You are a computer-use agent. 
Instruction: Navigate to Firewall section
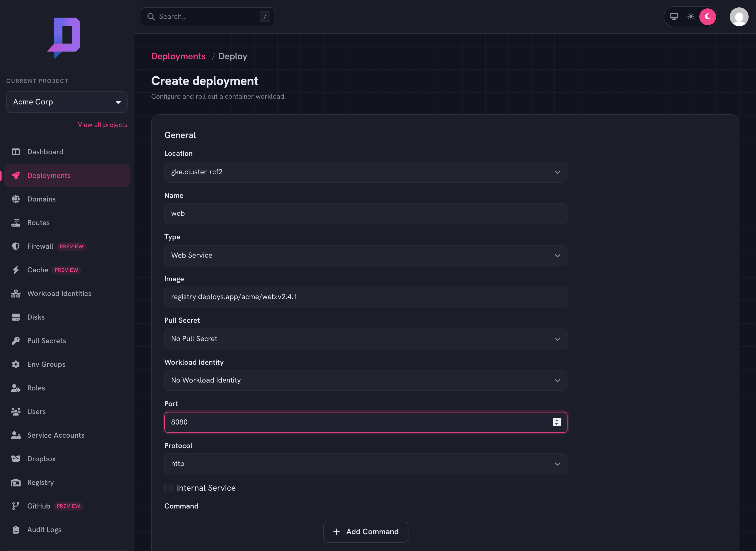(67, 246)
